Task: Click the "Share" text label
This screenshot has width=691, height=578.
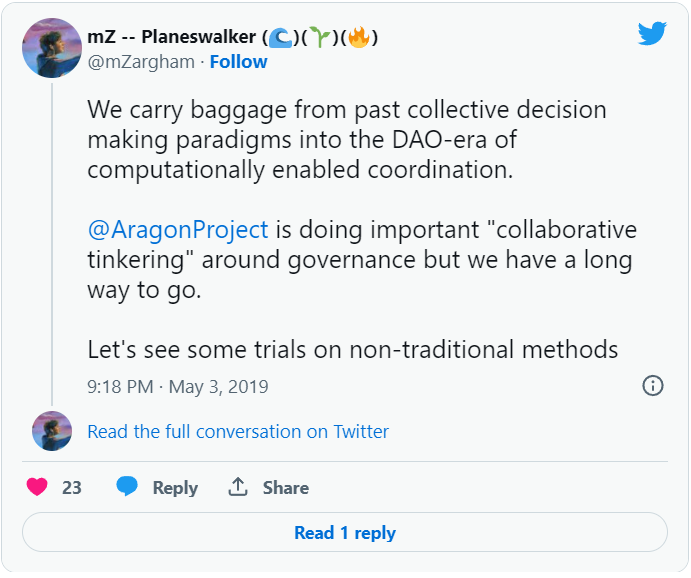Action: point(286,488)
